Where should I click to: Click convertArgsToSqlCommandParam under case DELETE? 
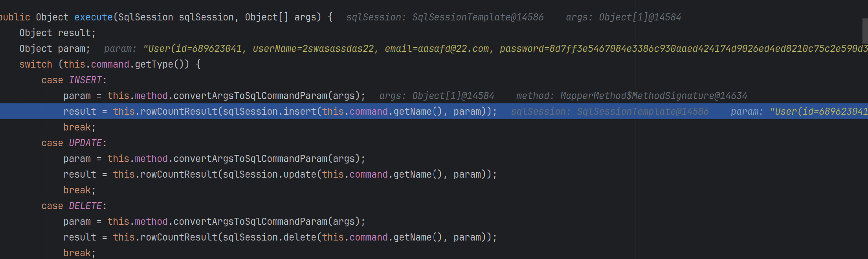250,222
